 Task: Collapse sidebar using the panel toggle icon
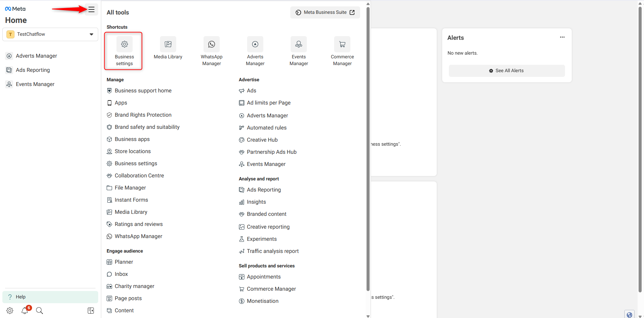pyautogui.click(x=91, y=311)
